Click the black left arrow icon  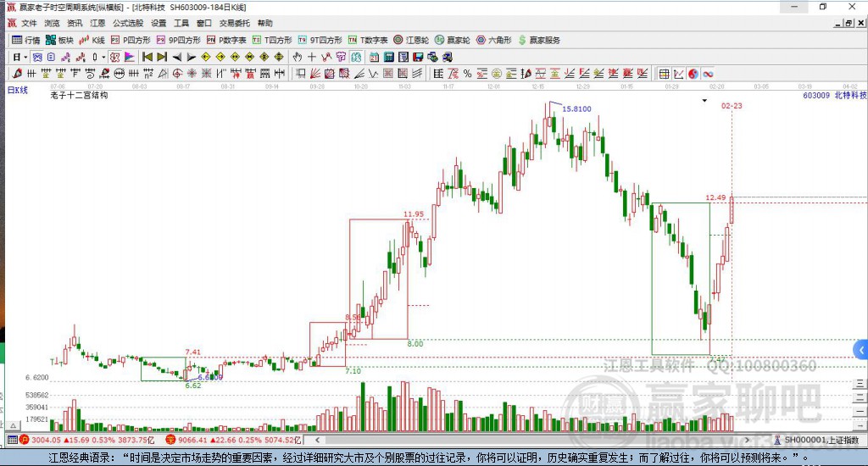[177, 57]
